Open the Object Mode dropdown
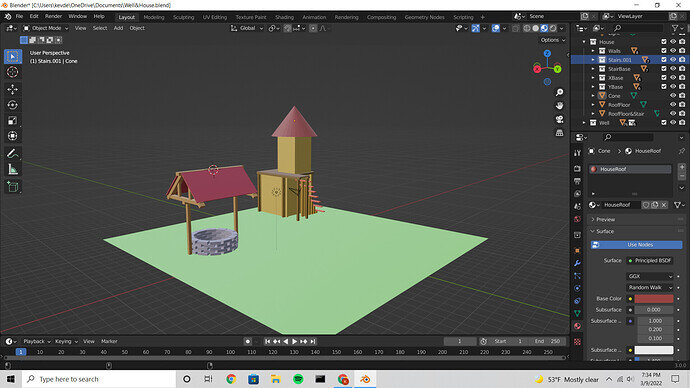This screenshot has height=388, width=690. pyautogui.click(x=46, y=28)
